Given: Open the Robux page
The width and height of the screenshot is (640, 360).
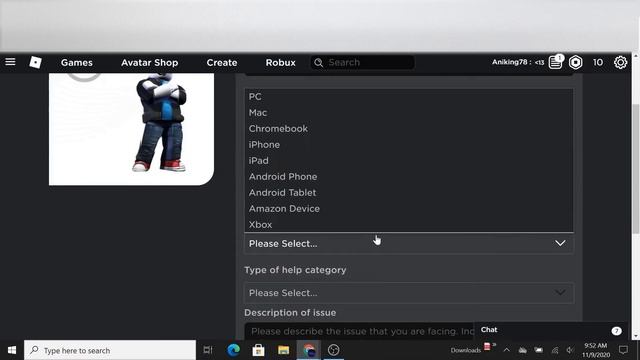Looking at the screenshot, I should tap(280, 62).
